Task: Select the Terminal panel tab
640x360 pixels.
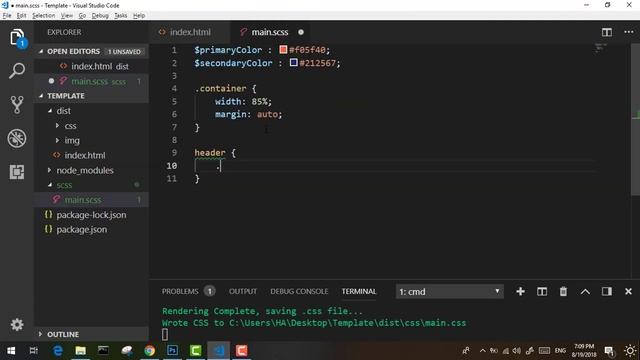Action: point(359,291)
